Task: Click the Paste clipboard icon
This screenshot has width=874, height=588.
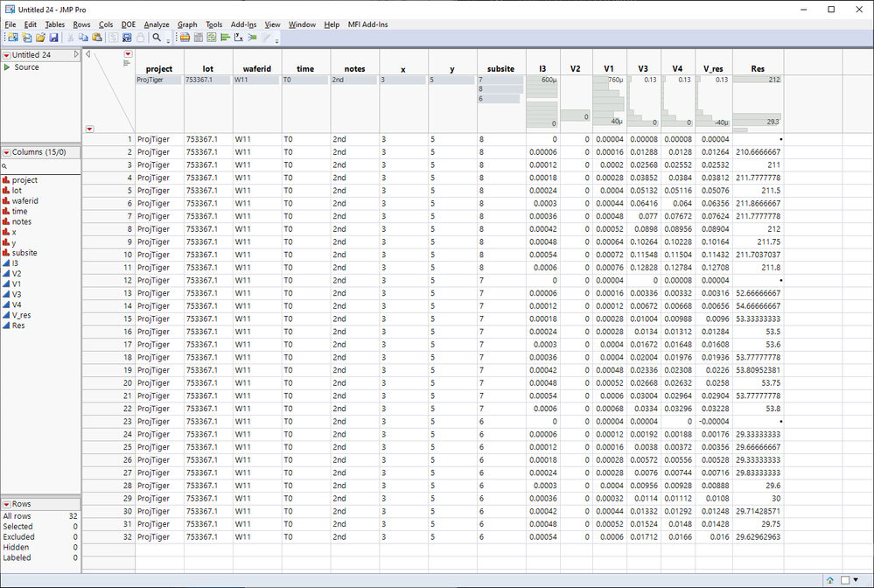Action: 97,38
